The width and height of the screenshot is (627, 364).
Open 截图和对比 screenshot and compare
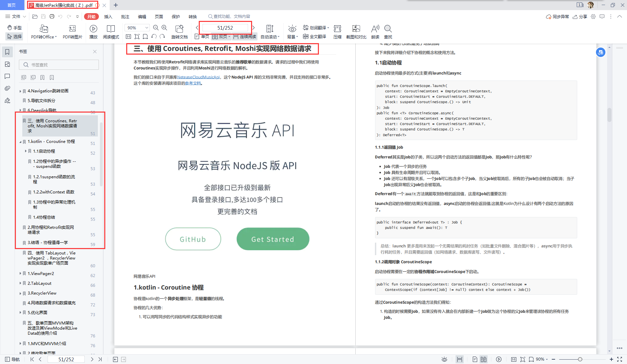pos(356,32)
